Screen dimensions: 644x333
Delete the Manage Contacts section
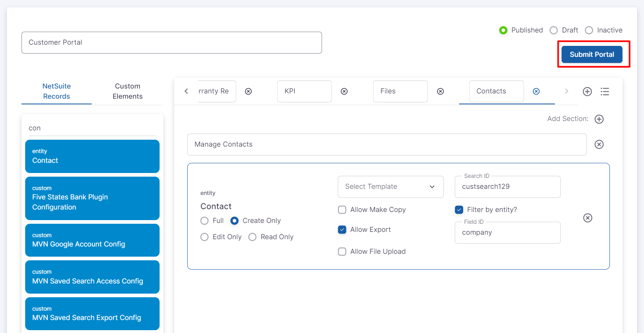[x=599, y=145]
